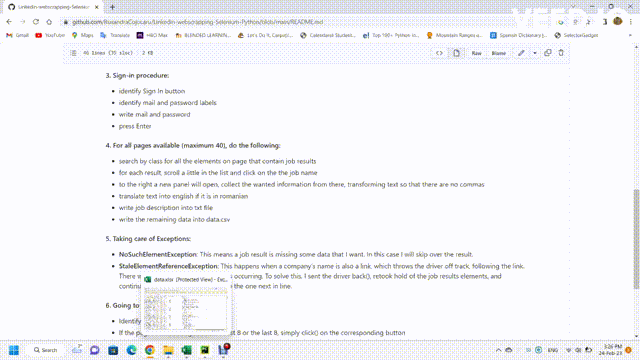Viewport: 640px width, 360px height.
Task: Click the 'NoSuchElementException' bold text
Action: point(158,254)
